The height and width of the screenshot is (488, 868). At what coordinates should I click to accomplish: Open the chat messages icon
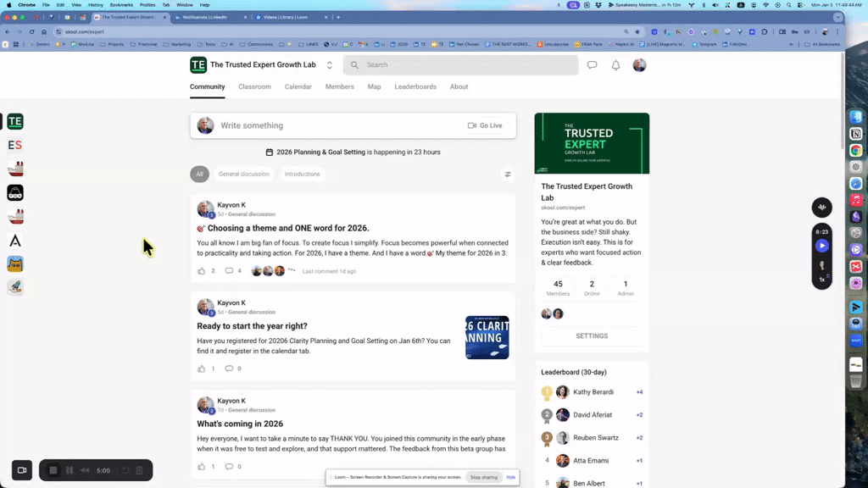[592, 64]
